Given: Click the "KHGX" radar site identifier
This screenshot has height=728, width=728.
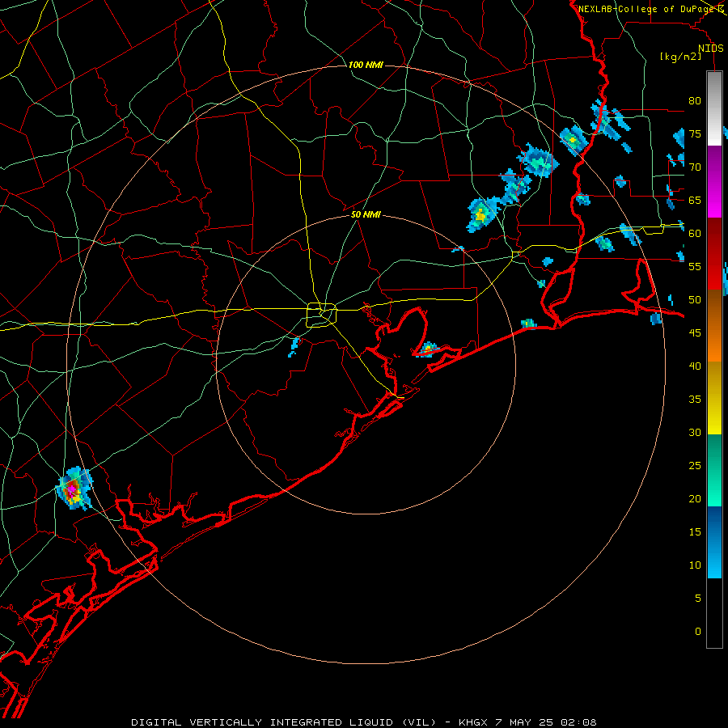Looking at the screenshot, I should (x=473, y=722).
